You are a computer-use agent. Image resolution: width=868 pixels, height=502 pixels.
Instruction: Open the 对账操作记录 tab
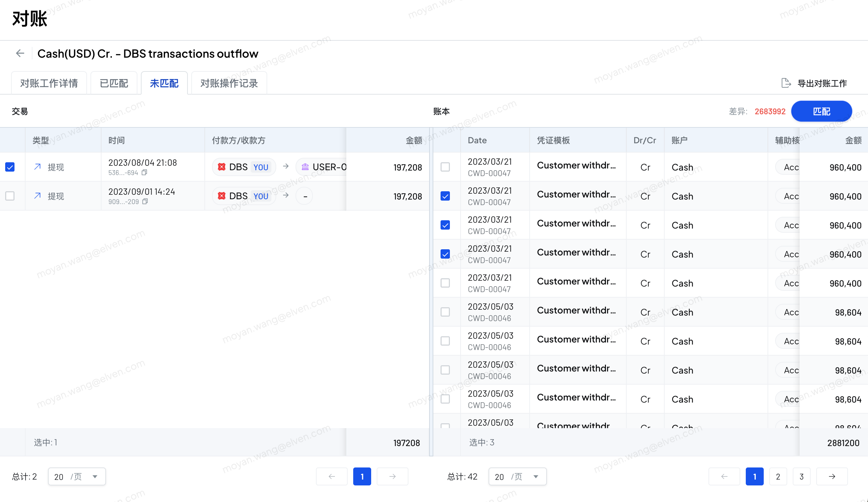pyautogui.click(x=229, y=83)
